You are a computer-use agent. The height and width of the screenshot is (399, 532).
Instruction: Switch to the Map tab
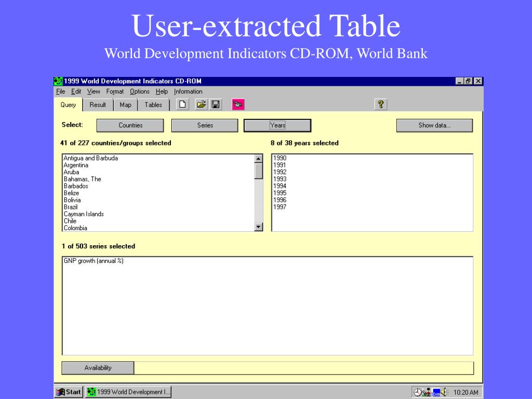125,105
